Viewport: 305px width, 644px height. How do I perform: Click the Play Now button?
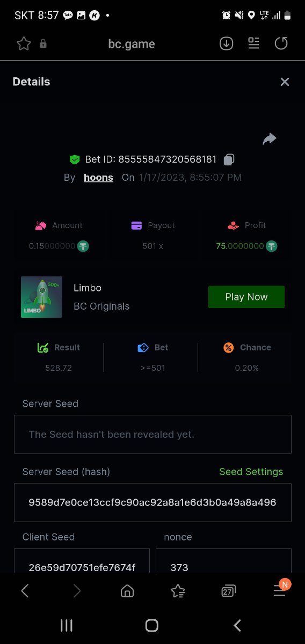(246, 297)
